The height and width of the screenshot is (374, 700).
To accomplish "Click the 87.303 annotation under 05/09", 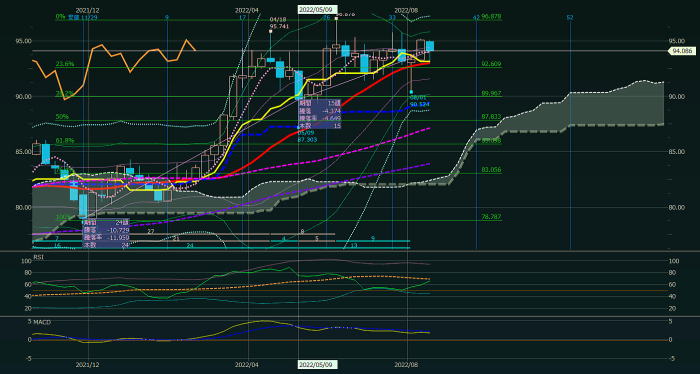I will point(307,140).
